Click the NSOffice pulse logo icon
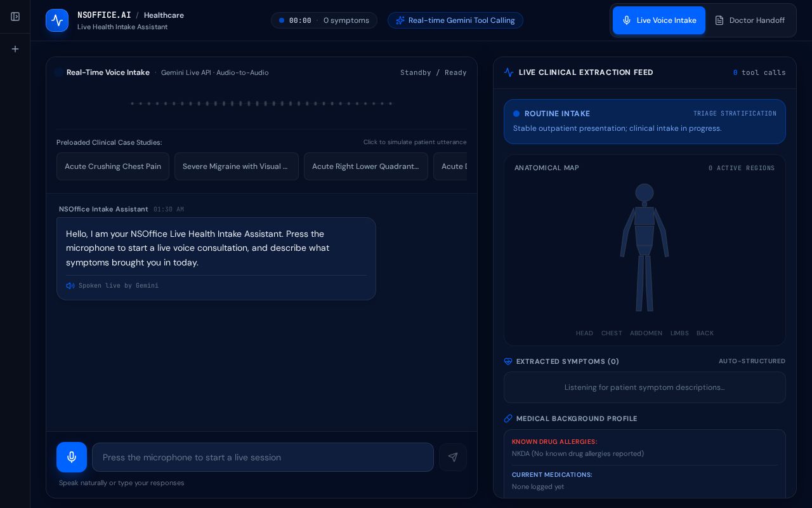812x508 pixels. coord(57,20)
